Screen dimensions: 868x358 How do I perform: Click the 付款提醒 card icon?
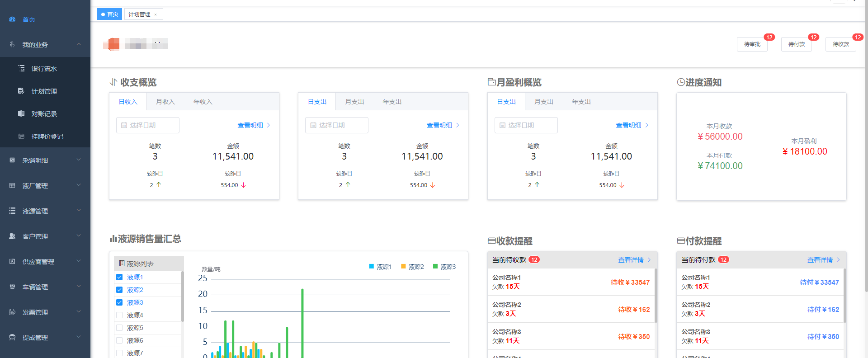click(x=681, y=241)
